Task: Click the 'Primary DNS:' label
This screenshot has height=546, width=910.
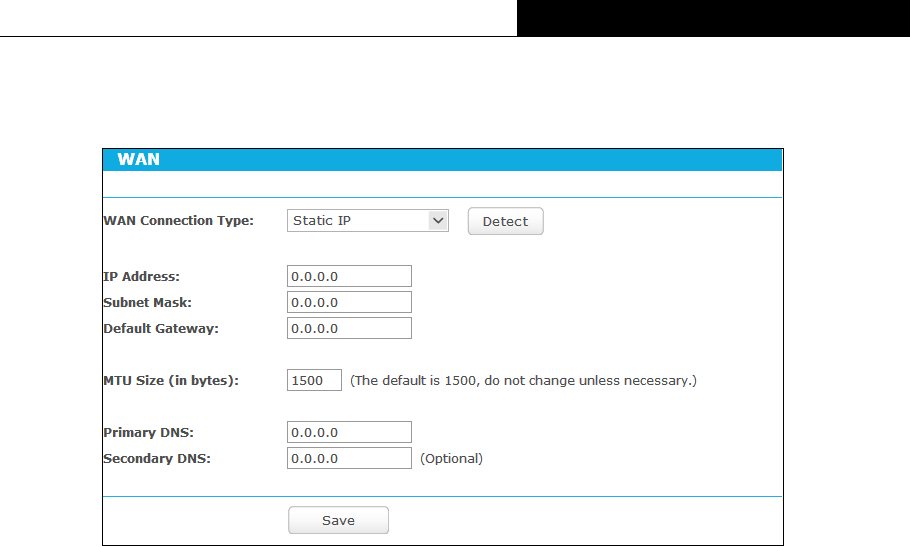Action: (x=149, y=432)
